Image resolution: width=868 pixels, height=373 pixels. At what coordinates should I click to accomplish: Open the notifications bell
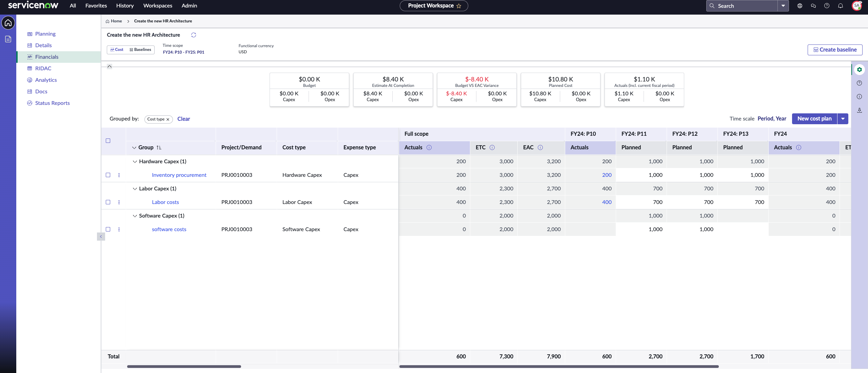[x=841, y=6]
